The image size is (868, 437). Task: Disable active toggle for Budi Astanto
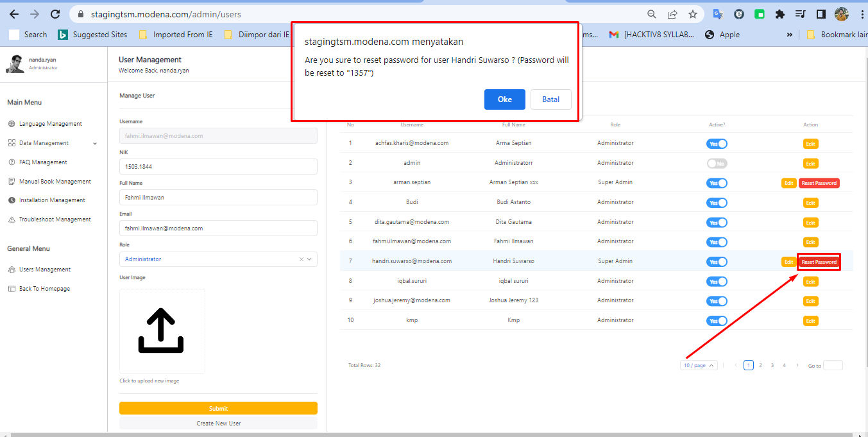coord(717,203)
